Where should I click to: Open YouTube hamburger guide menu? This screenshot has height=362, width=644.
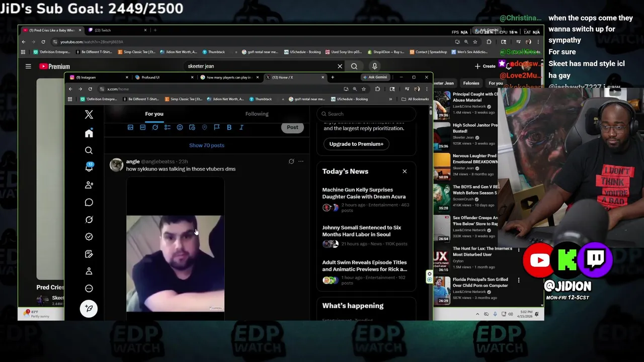tap(28, 66)
